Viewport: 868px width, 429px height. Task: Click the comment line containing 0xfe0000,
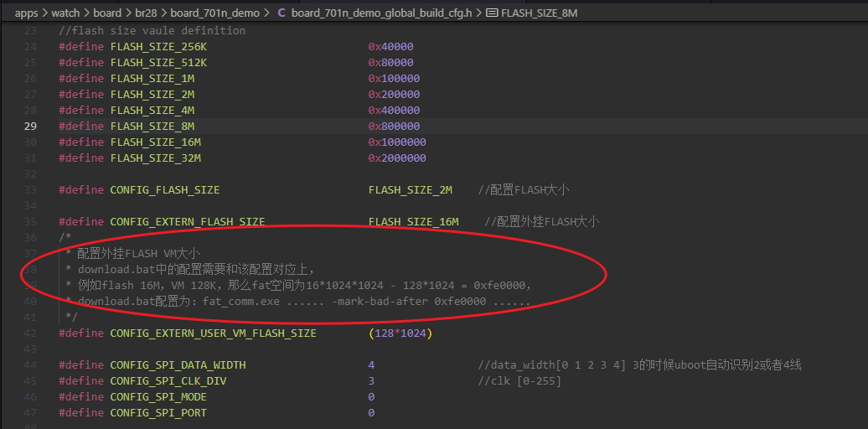298,286
